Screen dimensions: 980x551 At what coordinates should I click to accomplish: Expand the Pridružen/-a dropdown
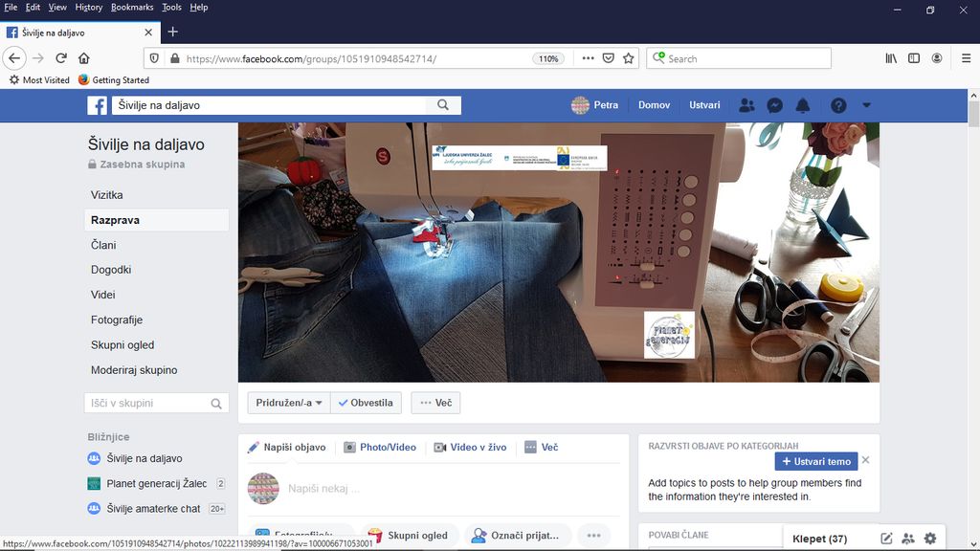pos(289,403)
